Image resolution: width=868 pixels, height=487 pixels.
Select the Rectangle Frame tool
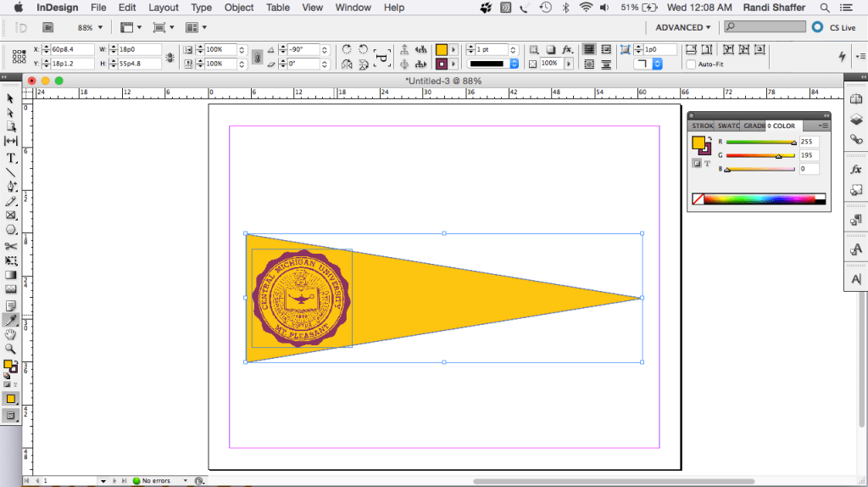(x=10, y=216)
